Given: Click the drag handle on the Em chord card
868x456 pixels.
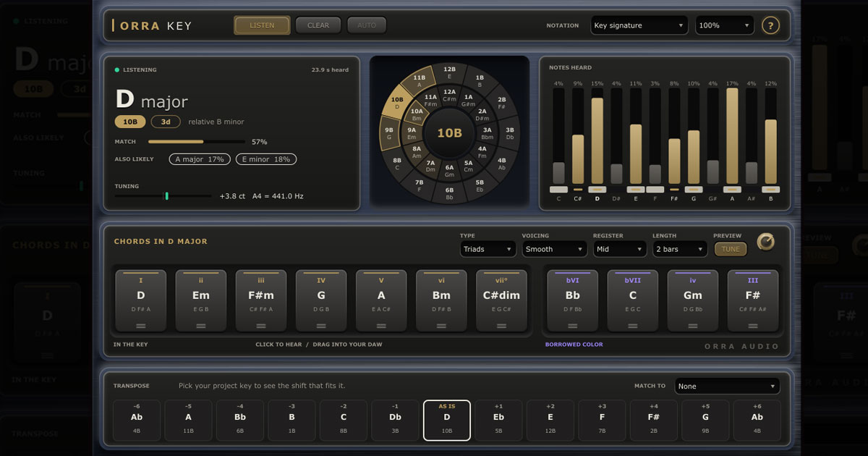Looking at the screenshot, I should pyautogui.click(x=201, y=326).
